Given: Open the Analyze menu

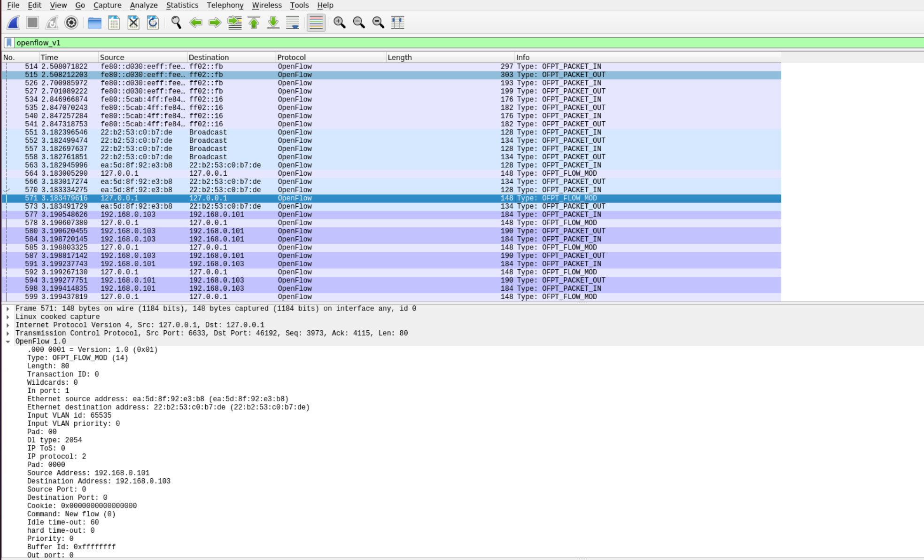Looking at the screenshot, I should click(x=143, y=5).
